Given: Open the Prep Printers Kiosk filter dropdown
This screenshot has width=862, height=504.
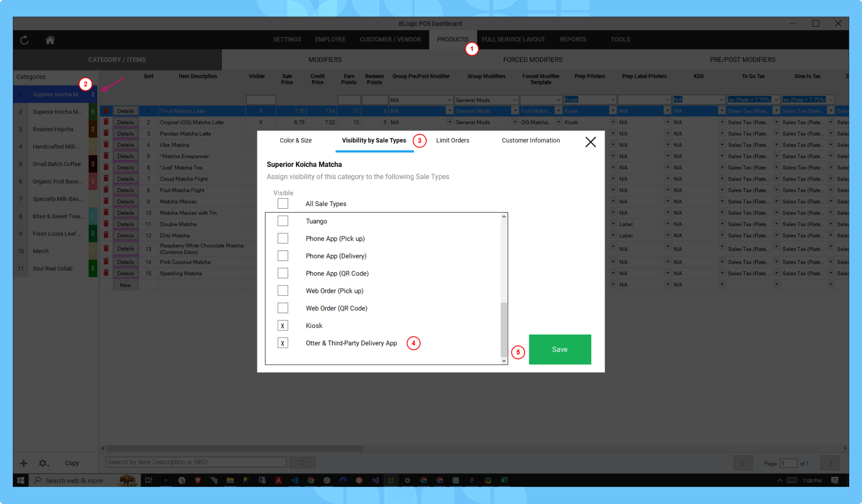Looking at the screenshot, I should point(612,100).
